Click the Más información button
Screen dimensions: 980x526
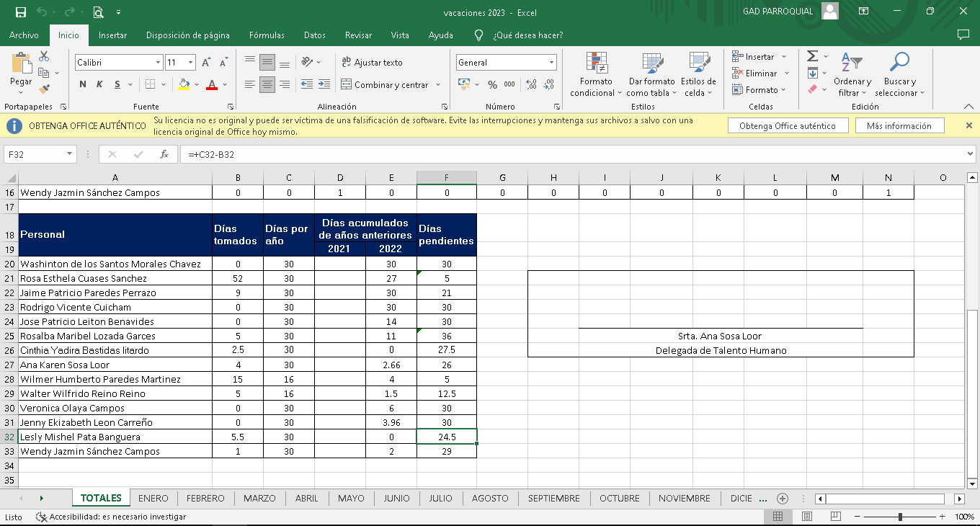pos(899,126)
